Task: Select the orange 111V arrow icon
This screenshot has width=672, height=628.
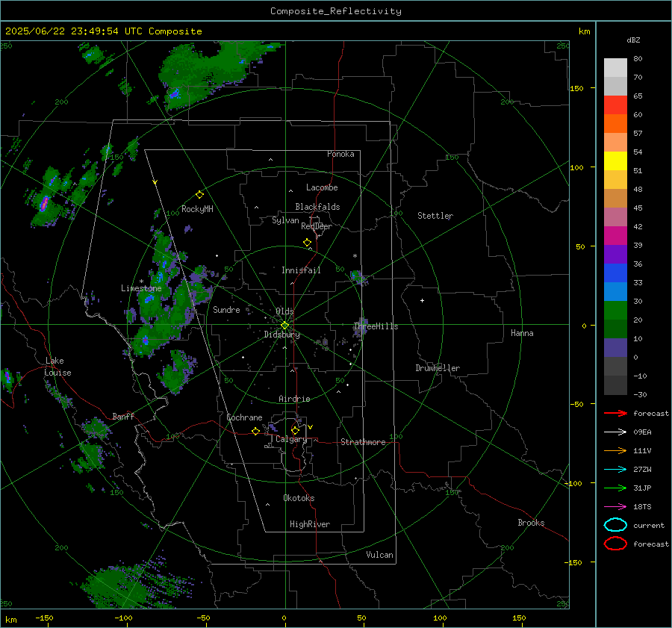Action: coord(615,450)
